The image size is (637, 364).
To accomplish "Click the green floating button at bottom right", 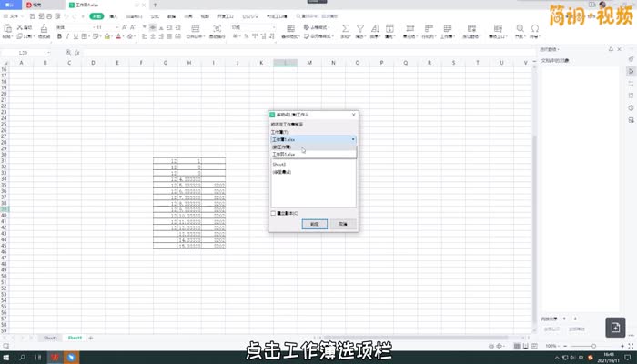I will point(616,326).
